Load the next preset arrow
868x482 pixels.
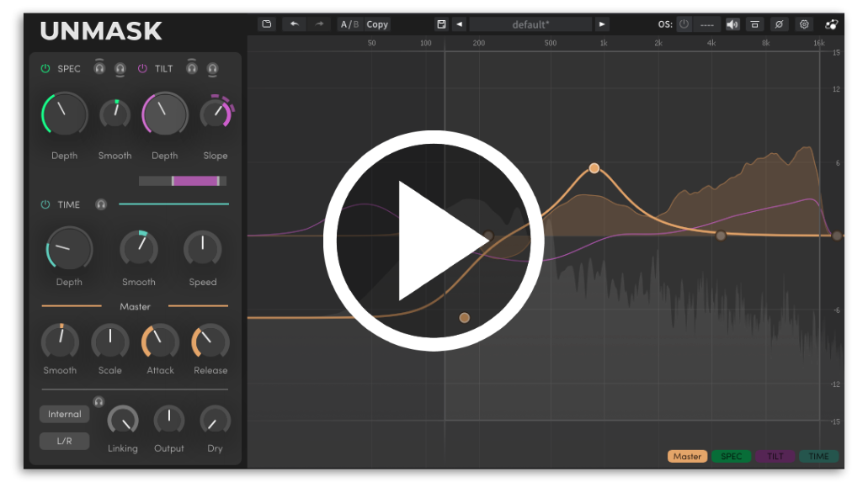[x=602, y=24]
